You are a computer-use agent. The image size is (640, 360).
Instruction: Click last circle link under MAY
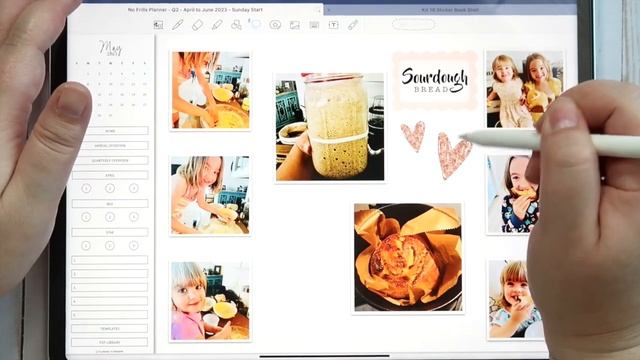(x=133, y=217)
